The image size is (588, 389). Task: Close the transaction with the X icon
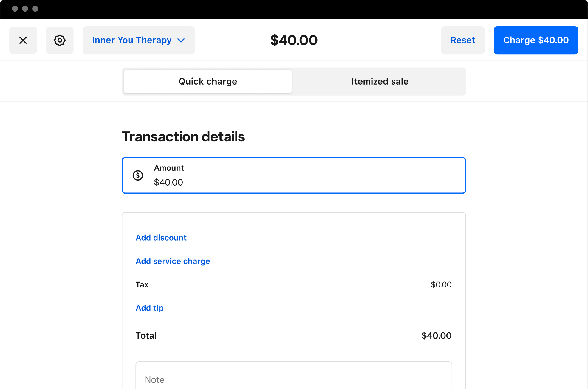coord(23,40)
